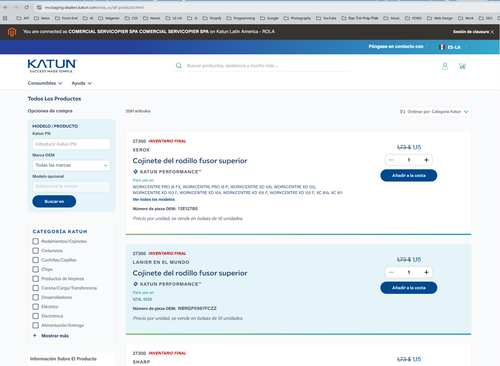Open the News bookmarks folder
The image size is (500, 366).
42,18
